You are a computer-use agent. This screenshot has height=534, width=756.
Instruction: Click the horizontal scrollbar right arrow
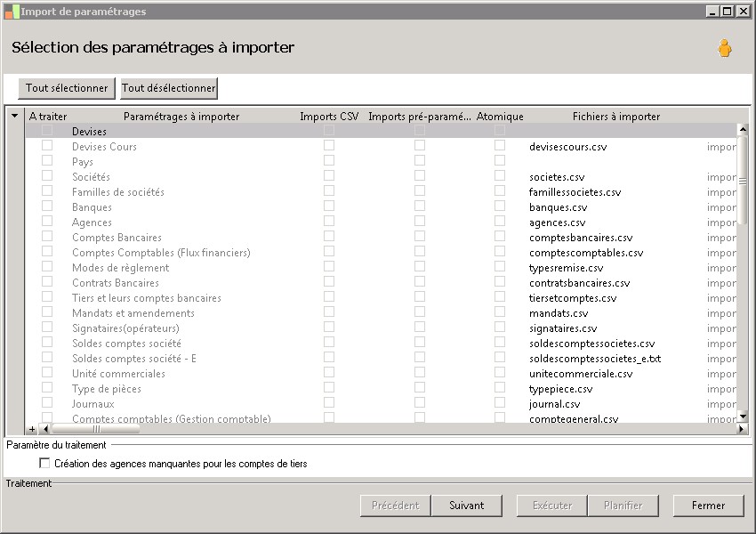tap(743, 429)
